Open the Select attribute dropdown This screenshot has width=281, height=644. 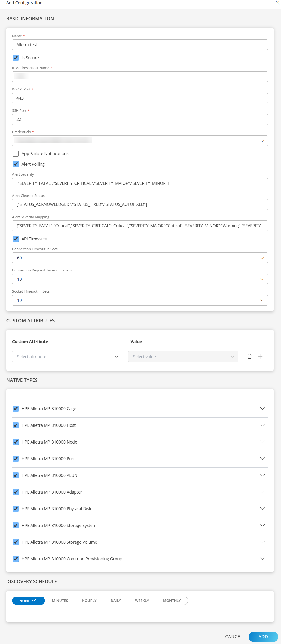67,357
